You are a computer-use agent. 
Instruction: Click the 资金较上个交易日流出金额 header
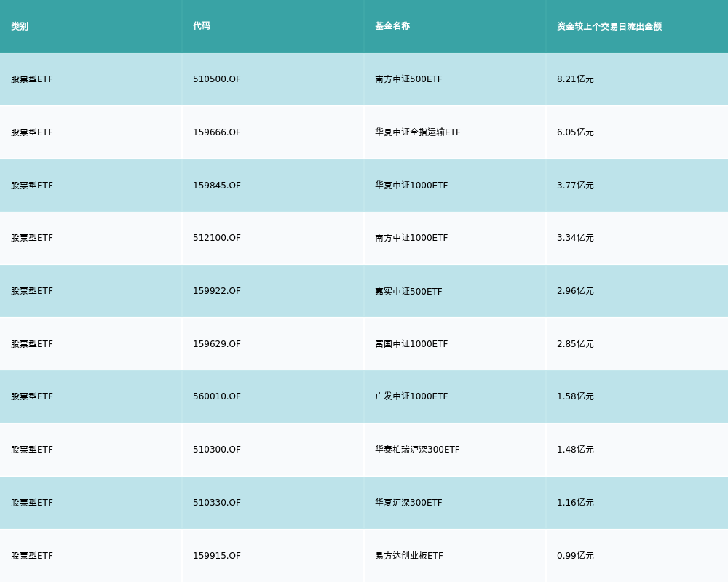click(609, 26)
